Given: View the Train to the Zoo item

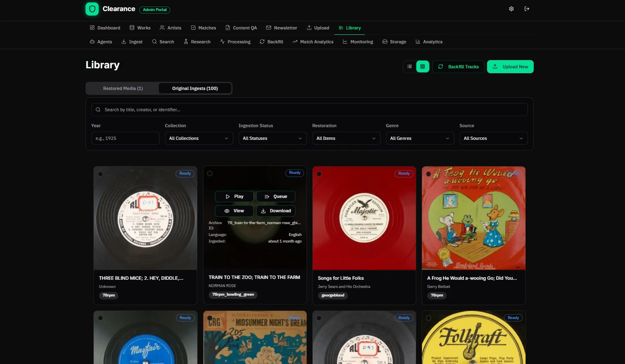Looking at the screenshot, I should pos(234,211).
